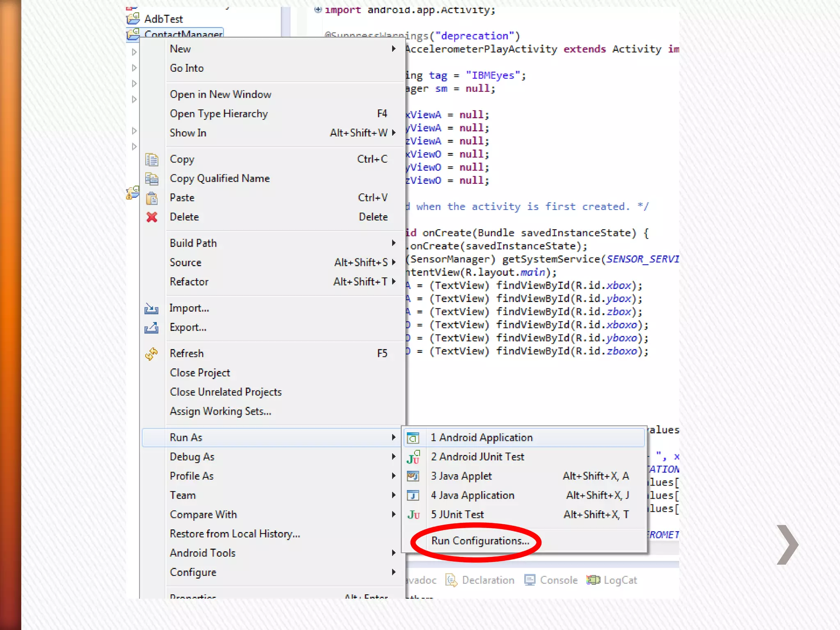Click the Paste clipboard icon
This screenshot has width=840, height=630.
click(x=152, y=198)
